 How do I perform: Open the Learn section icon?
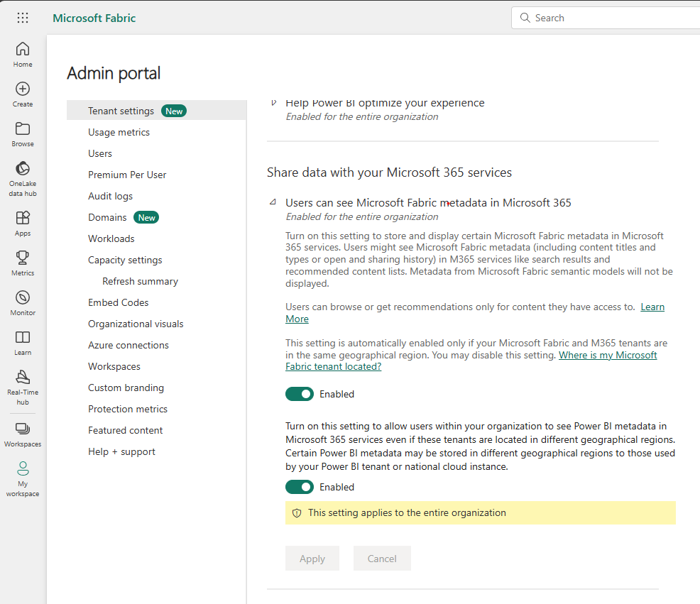coord(22,339)
